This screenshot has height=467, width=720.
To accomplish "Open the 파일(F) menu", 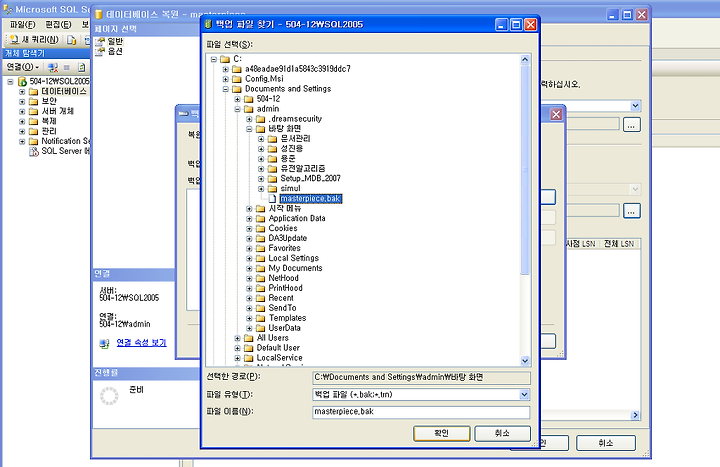I will coord(22,24).
